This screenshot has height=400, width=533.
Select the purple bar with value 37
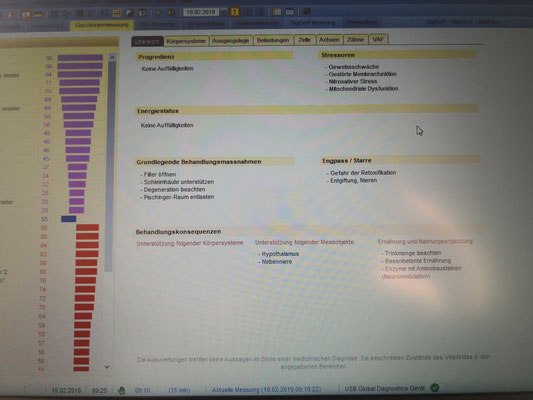pos(77,167)
